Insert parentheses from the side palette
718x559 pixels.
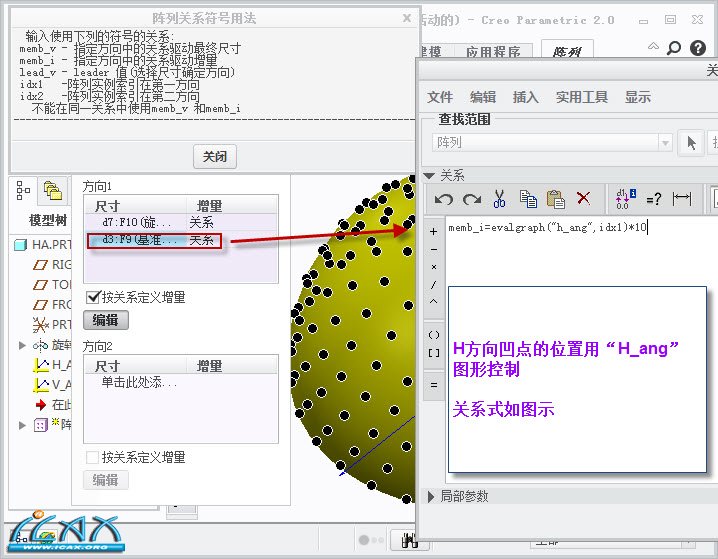pos(434,335)
